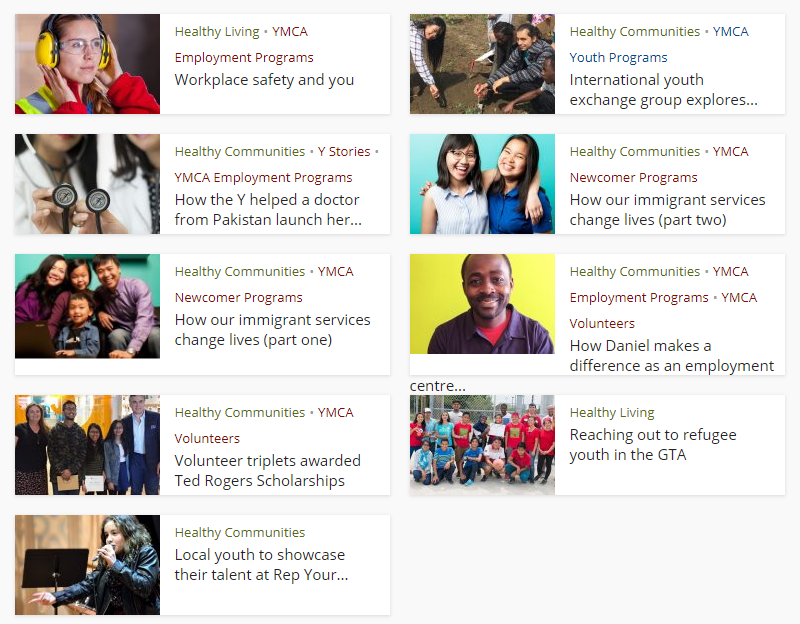Open How the Y helped a doctor story

pyautogui.click(x=268, y=210)
